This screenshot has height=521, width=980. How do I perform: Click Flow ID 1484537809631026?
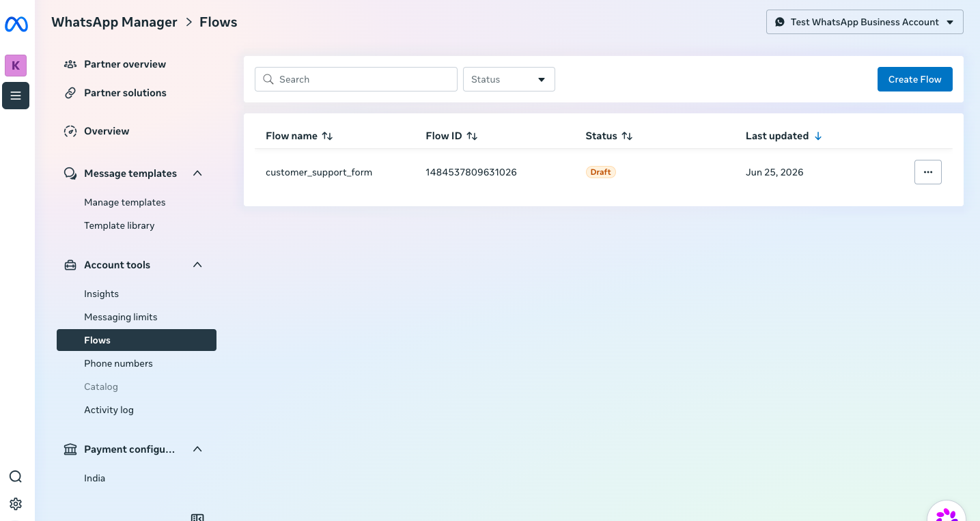pos(471,172)
